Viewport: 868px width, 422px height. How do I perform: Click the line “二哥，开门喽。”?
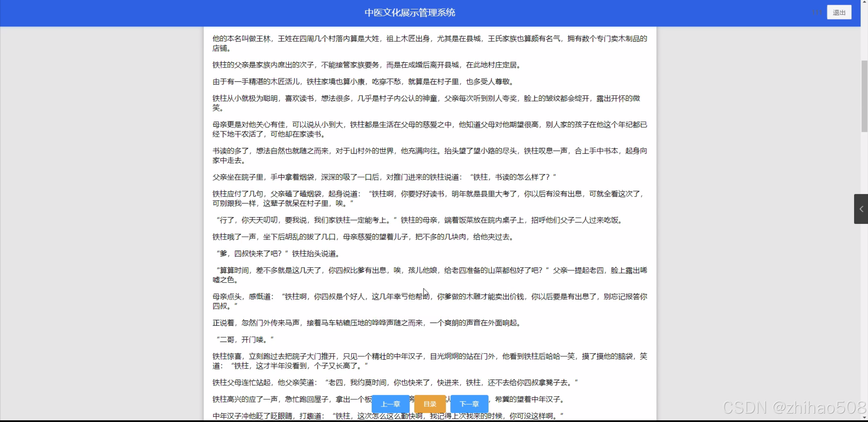point(245,340)
